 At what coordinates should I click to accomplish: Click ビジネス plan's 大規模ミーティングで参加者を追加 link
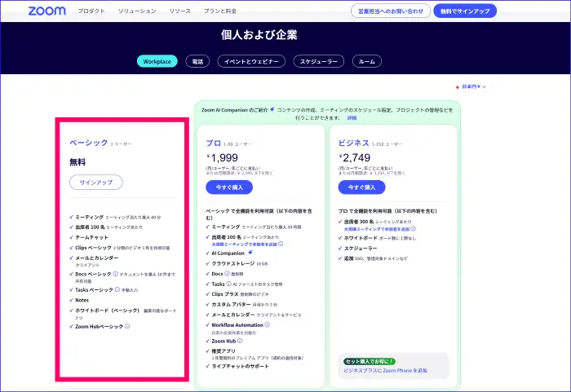tap(377, 229)
